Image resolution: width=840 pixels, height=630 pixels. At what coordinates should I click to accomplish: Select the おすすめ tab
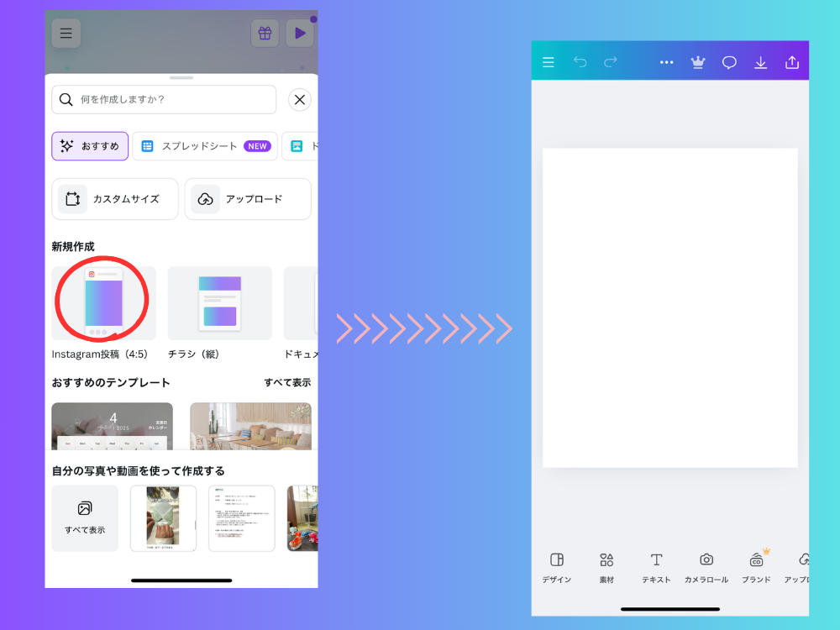pos(90,146)
